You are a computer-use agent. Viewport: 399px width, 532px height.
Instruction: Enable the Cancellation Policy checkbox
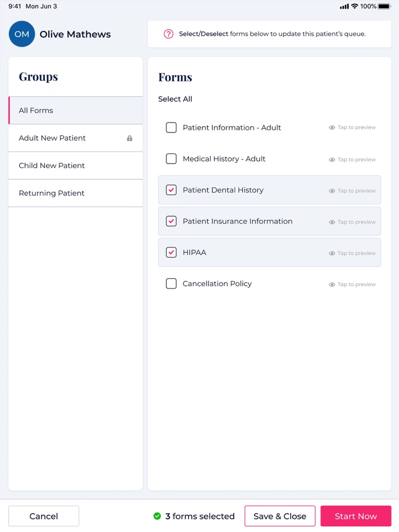[x=171, y=284]
